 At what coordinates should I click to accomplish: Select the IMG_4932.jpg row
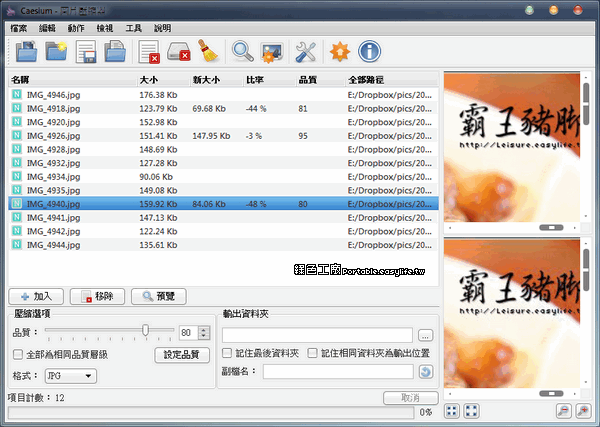click(223, 163)
